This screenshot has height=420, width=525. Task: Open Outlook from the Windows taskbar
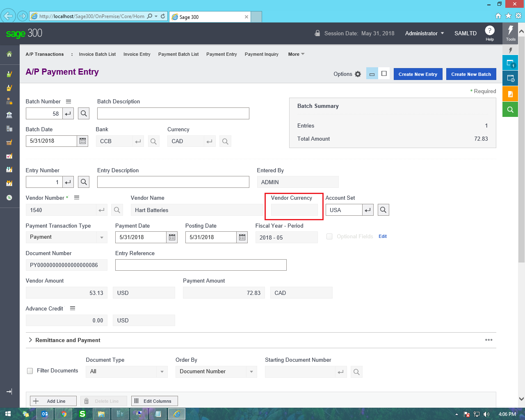pos(45,414)
